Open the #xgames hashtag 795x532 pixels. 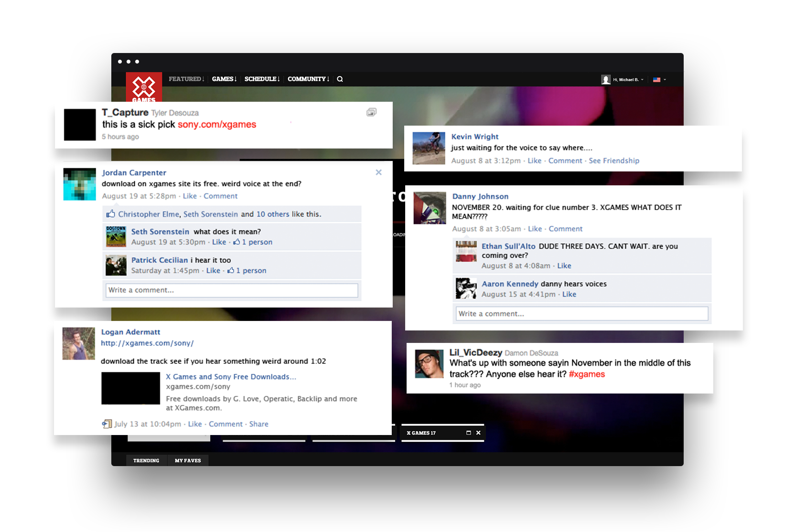(587, 374)
